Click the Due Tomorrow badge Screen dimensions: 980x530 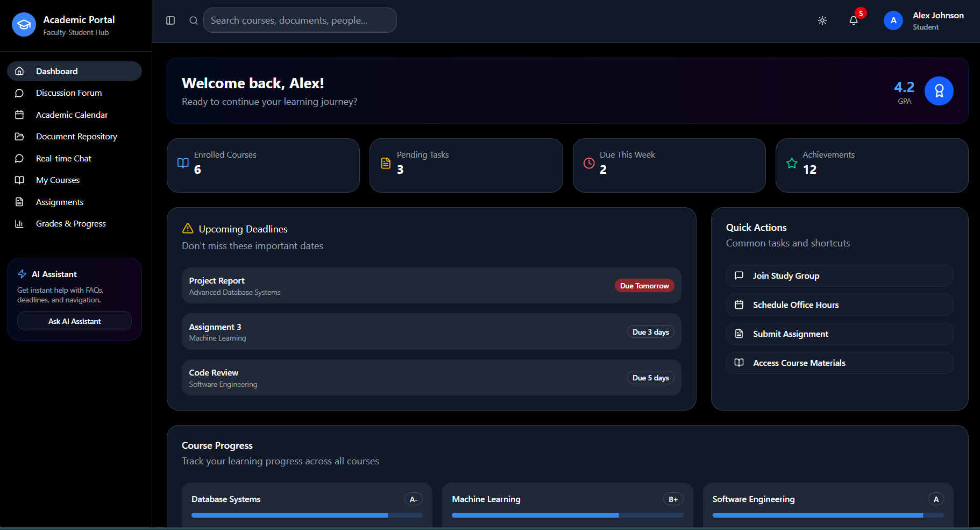(644, 286)
